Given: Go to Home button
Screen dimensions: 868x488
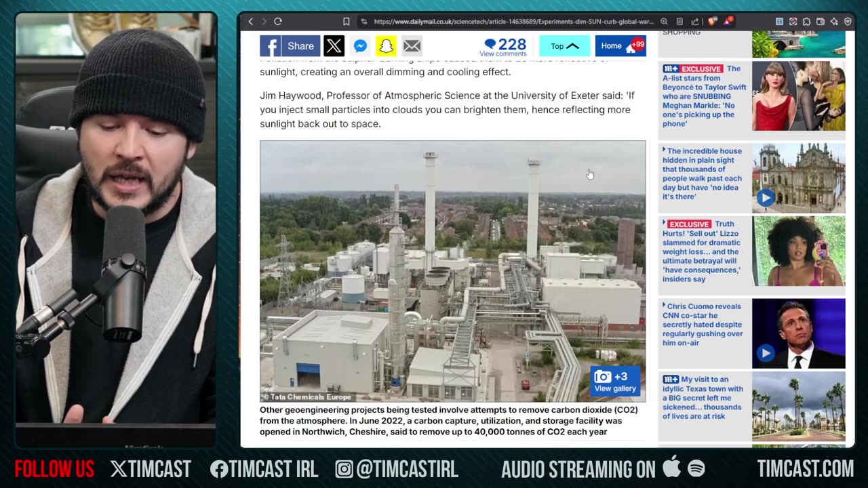Looking at the screenshot, I should tap(620, 46).
